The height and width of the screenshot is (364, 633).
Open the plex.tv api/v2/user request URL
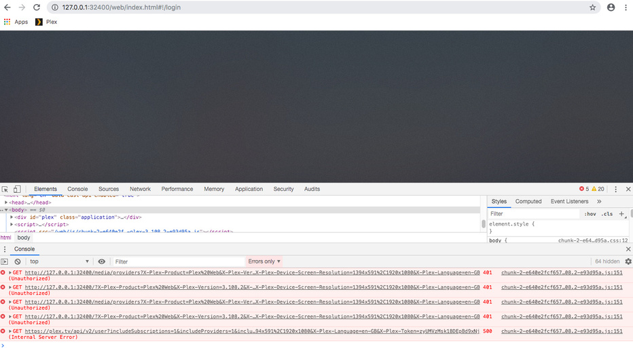click(252, 331)
